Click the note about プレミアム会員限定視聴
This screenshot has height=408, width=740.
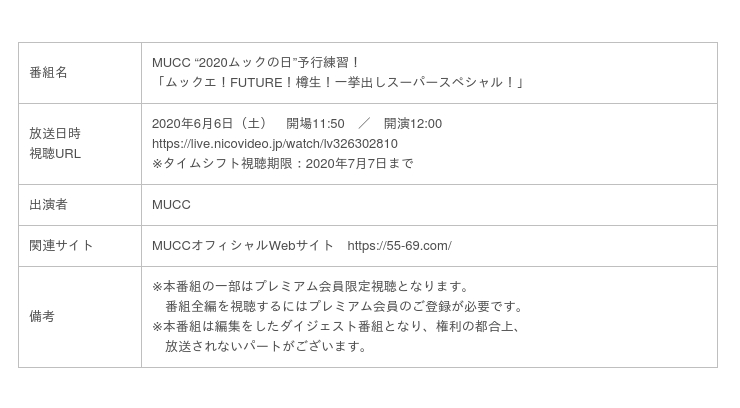click(x=310, y=287)
